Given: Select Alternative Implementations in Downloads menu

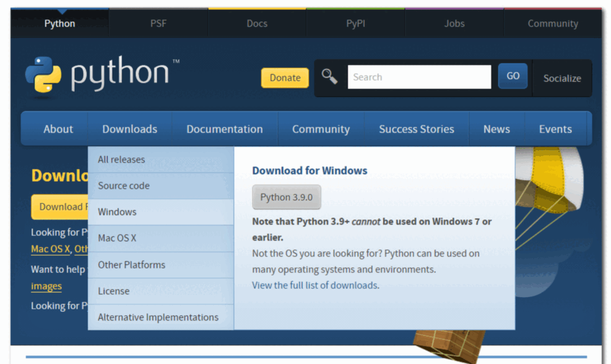Looking at the screenshot, I should (161, 317).
